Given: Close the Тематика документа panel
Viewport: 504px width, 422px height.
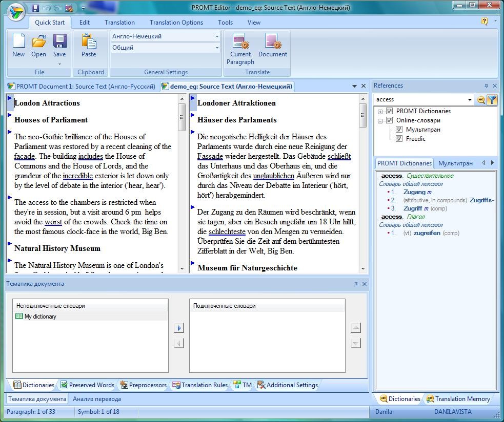Looking at the screenshot, I should pyautogui.click(x=364, y=284).
